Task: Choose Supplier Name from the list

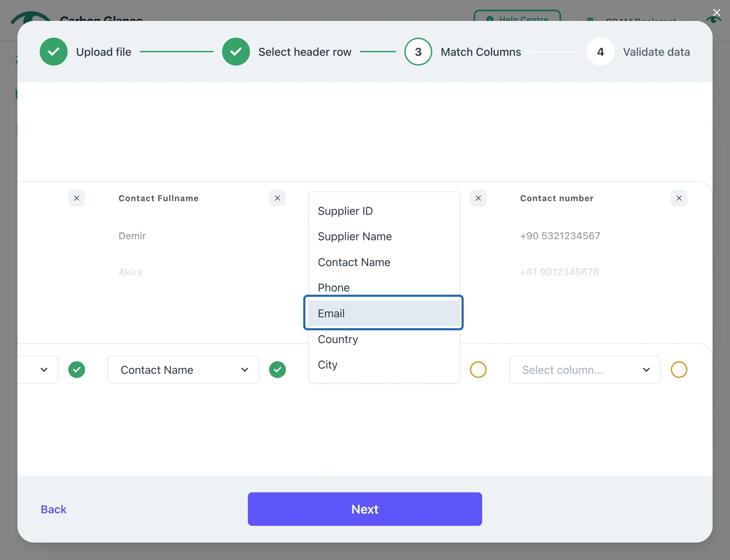Action: point(384,236)
